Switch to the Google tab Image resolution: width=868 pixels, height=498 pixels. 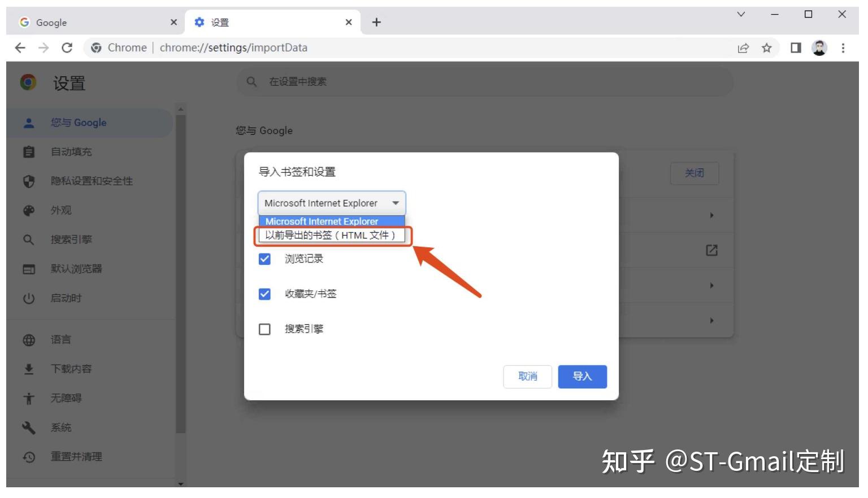coord(98,22)
